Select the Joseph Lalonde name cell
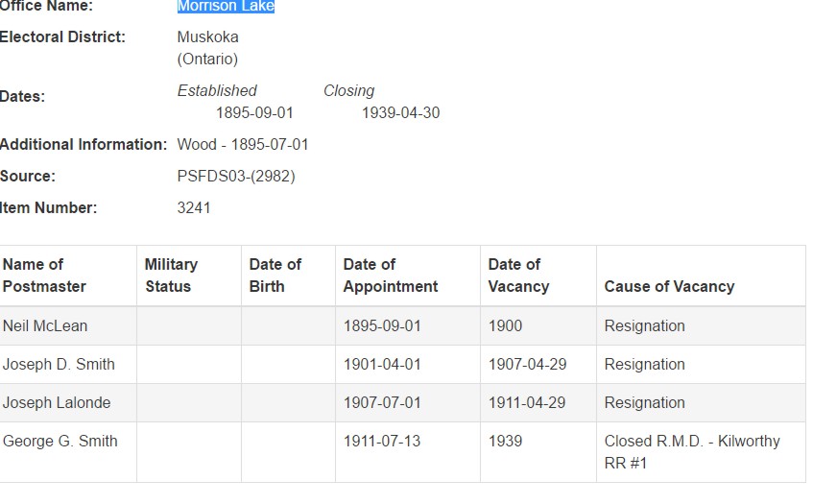The height and width of the screenshot is (504, 813). 57,403
